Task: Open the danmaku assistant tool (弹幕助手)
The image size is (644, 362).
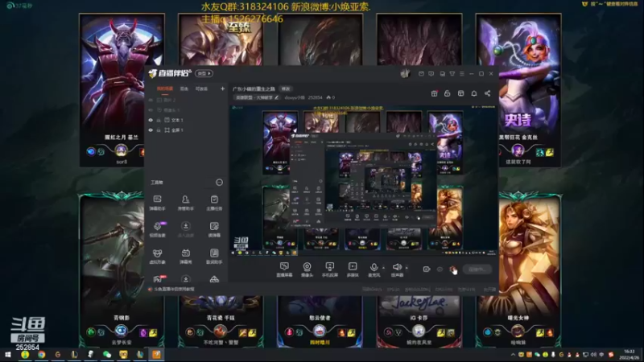Action: pos(157,203)
